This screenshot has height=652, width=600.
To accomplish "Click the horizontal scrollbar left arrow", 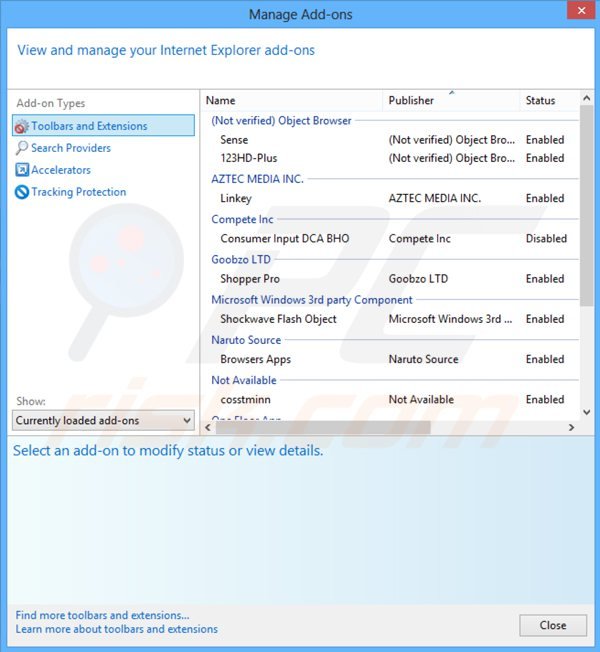I will click(x=208, y=427).
